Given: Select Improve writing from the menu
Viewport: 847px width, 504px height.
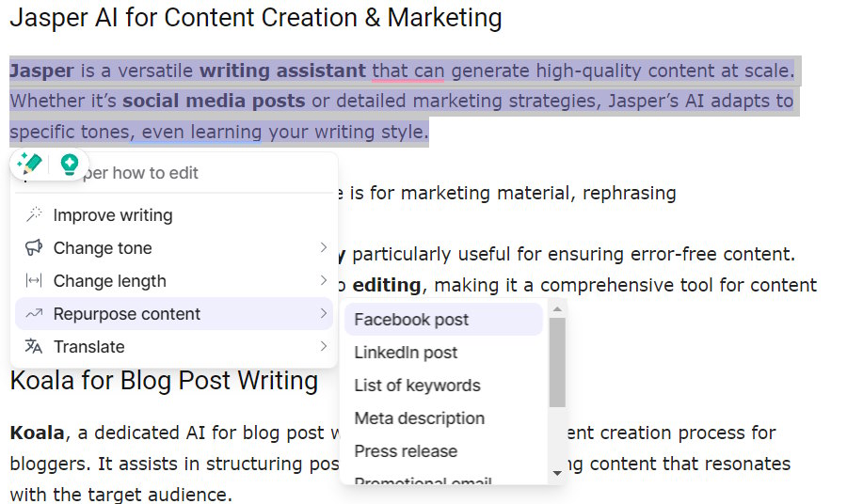Looking at the screenshot, I should coord(174,214).
